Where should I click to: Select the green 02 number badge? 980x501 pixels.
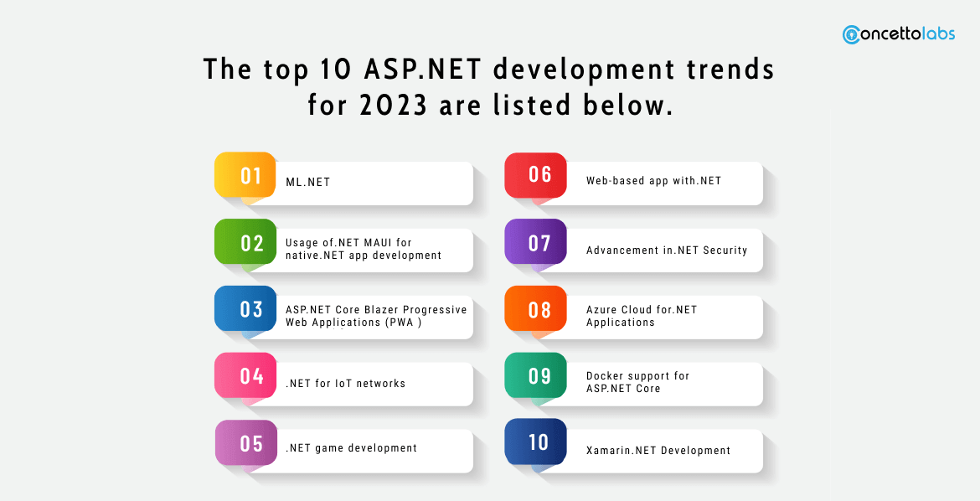tap(245, 243)
